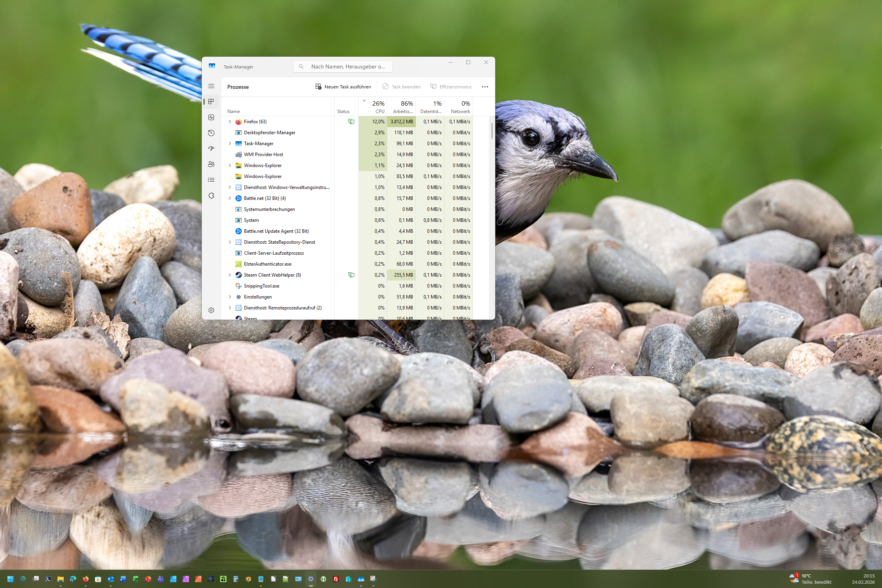Expand the Einstellungen process entry
Screen dimensions: 882x588
[x=230, y=297]
